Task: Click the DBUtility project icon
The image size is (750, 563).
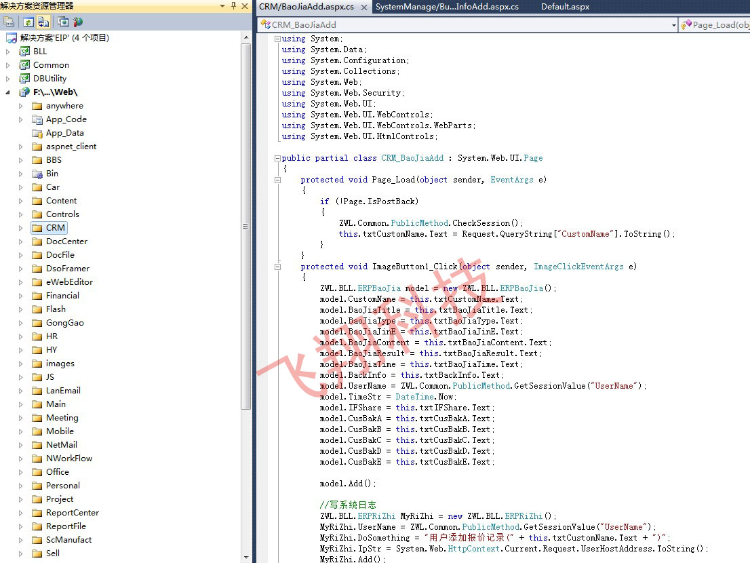Action: click(24, 78)
